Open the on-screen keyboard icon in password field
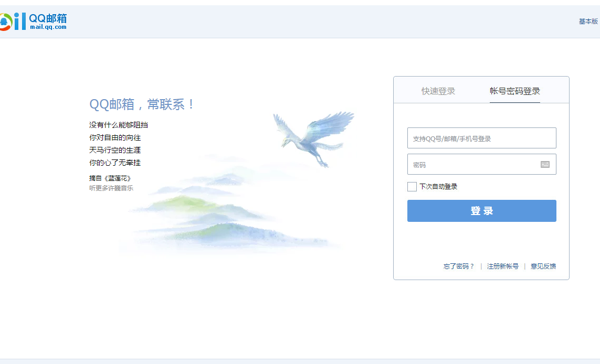This screenshot has height=364, width=600. click(545, 164)
